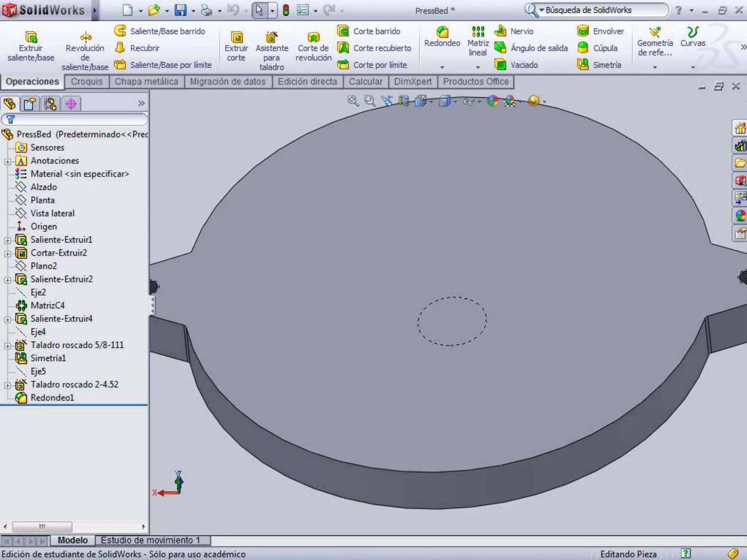
Task: Expand the Taladro roscado 5/8-111 node
Action: [8, 346]
